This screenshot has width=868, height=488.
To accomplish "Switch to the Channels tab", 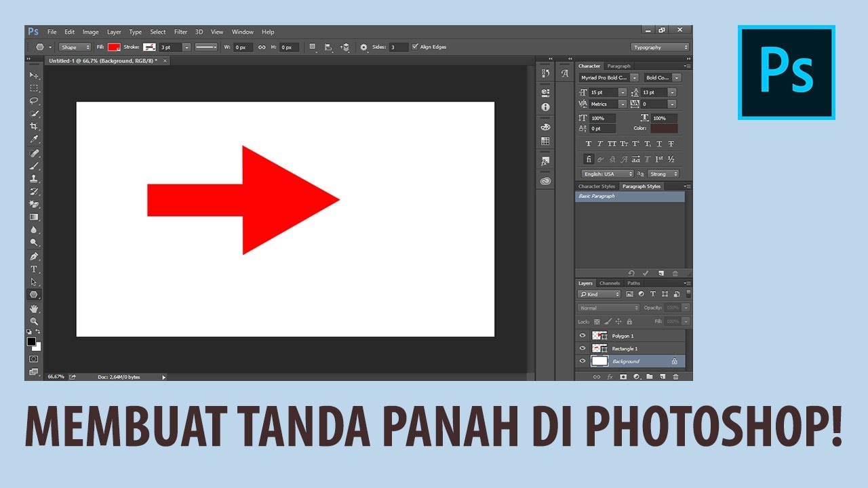I will pyautogui.click(x=610, y=283).
